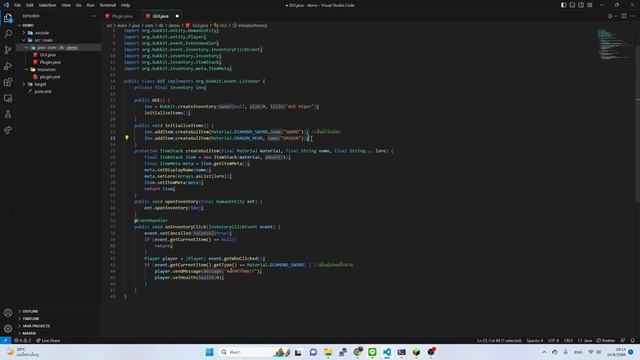Run Java file with play button
Screen dimensions: 640x360
(x=610, y=16)
